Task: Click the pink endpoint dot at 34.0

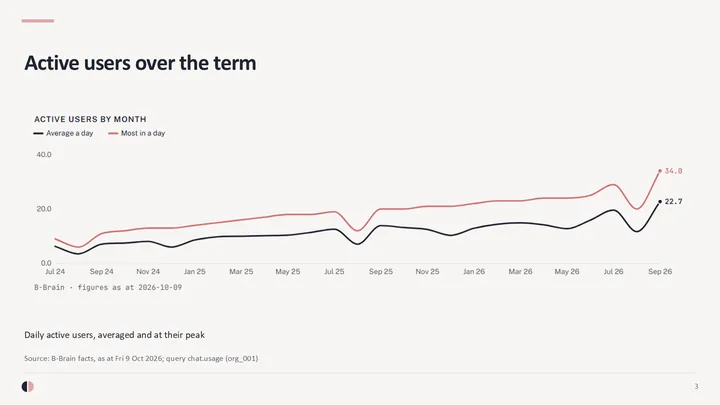Action: 660,171
